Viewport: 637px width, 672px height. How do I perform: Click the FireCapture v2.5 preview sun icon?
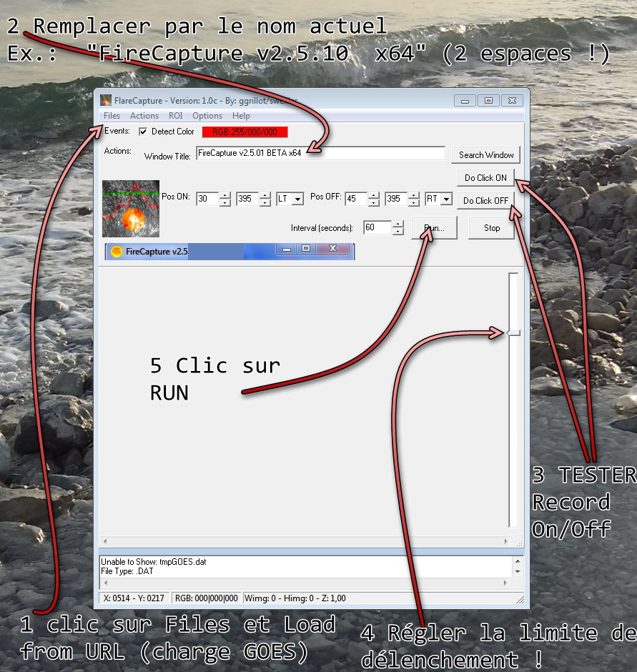click(x=117, y=252)
